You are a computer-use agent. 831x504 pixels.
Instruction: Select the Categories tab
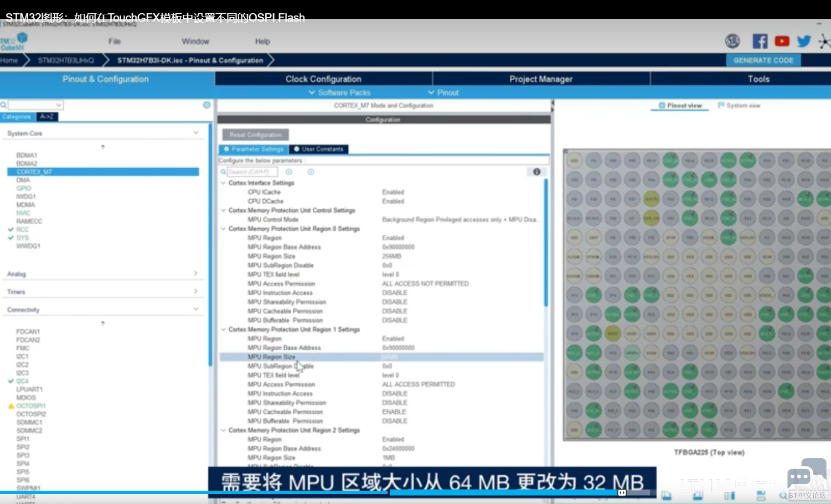[17, 117]
